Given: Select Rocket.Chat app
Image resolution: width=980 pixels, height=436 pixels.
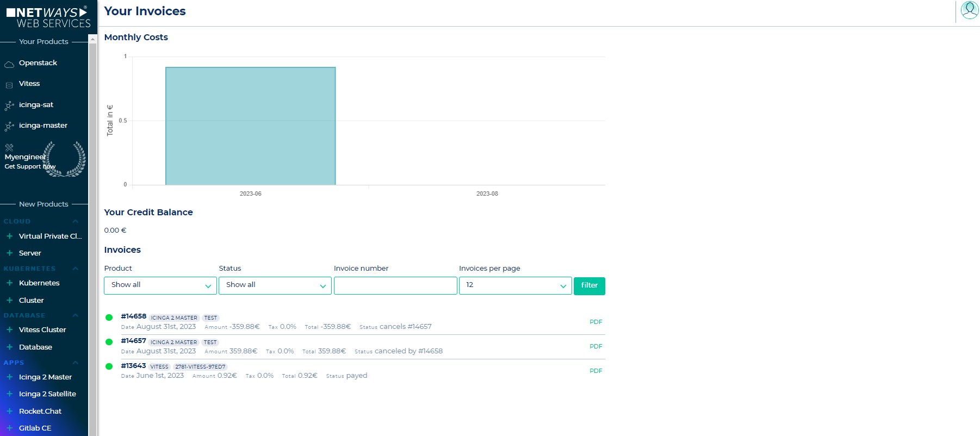Looking at the screenshot, I should (x=40, y=411).
